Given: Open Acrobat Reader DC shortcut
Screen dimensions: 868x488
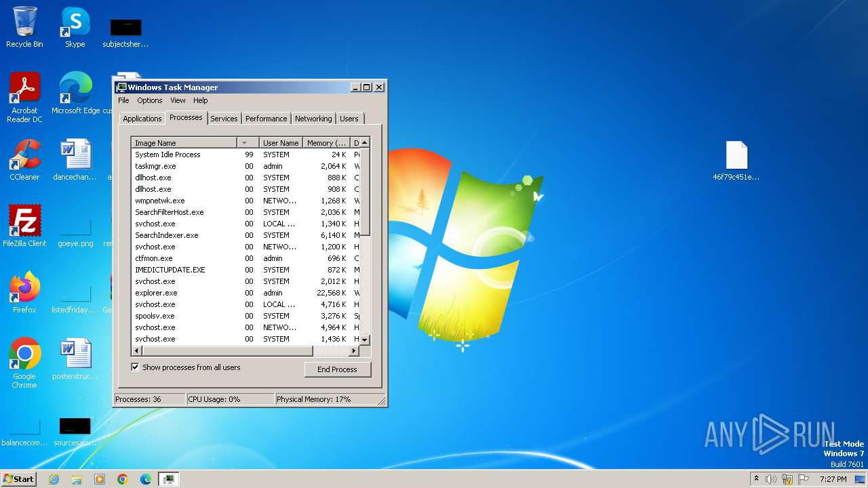Looking at the screenshot, I should click(x=24, y=97).
